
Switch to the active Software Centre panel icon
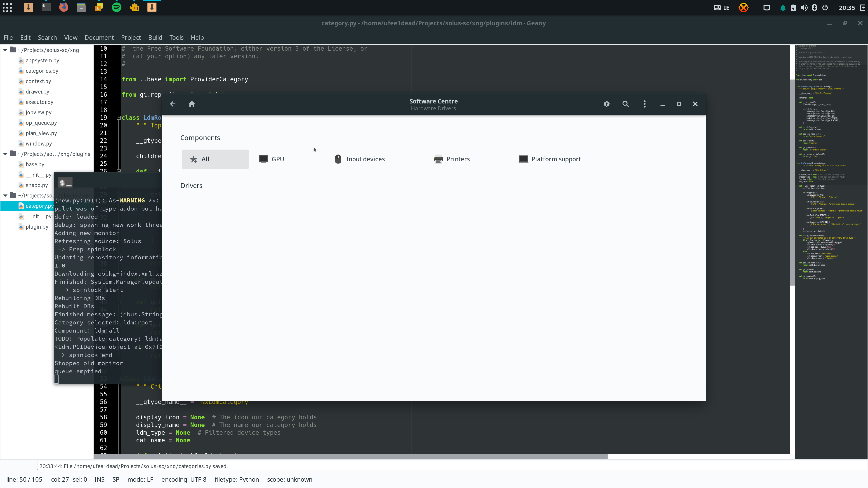(152, 7)
